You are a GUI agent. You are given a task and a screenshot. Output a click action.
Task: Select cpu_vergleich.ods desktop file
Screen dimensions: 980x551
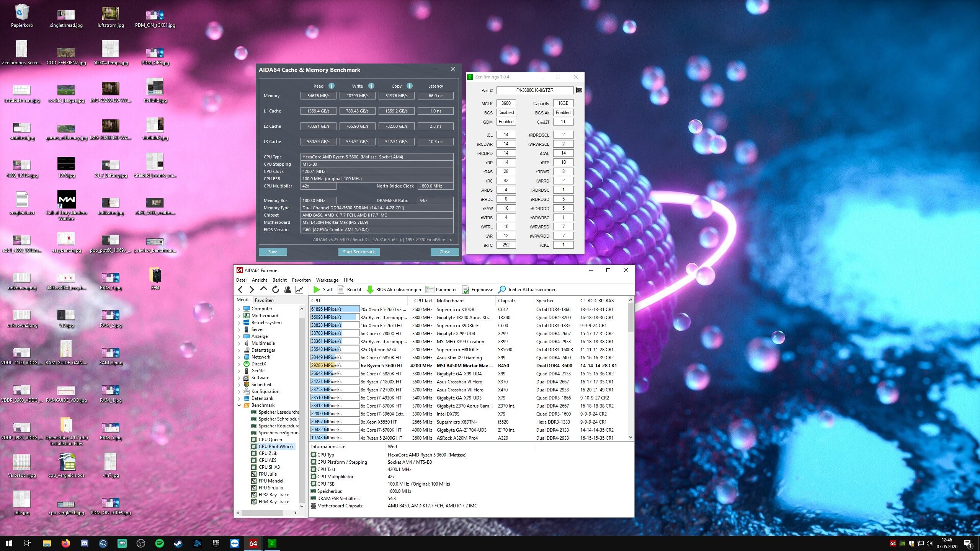[x=66, y=465]
